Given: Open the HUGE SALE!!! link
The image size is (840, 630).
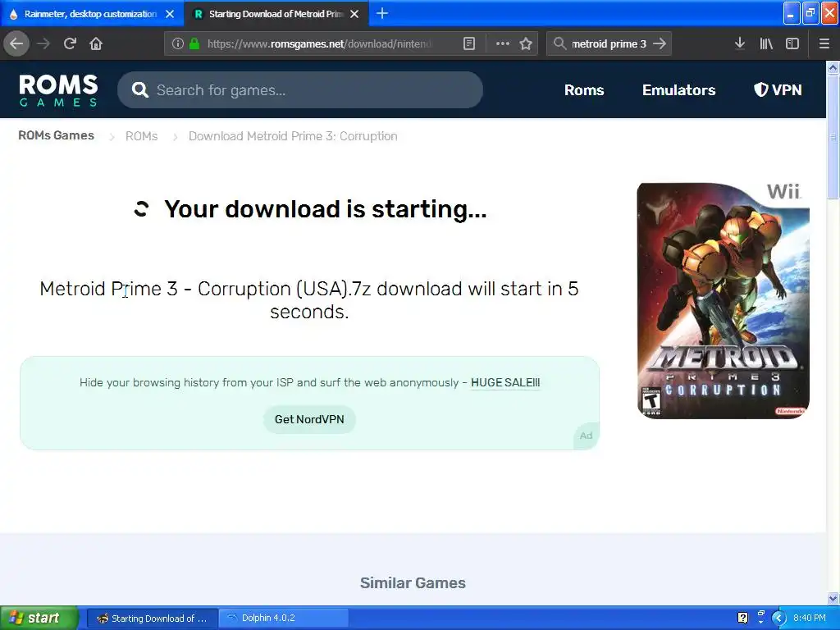Looking at the screenshot, I should click(x=505, y=382).
